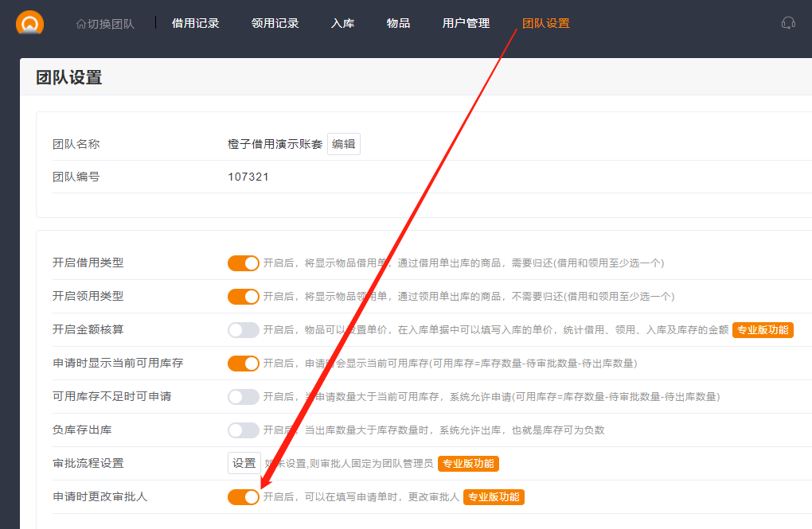Click the orange app logo icon
Screen dimensions: 812x529
pos(29,23)
